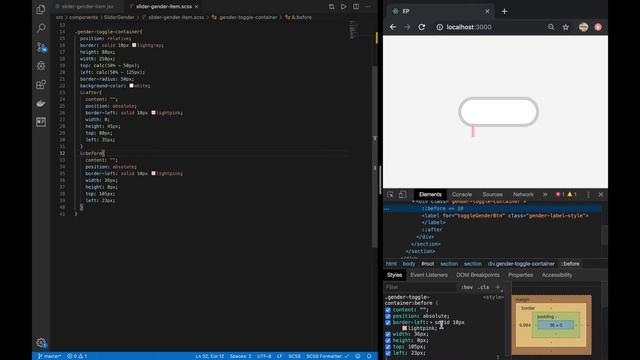Open the Extensions view
The height and width of the screenshot is (360, 640).
(x=41, y=84)
